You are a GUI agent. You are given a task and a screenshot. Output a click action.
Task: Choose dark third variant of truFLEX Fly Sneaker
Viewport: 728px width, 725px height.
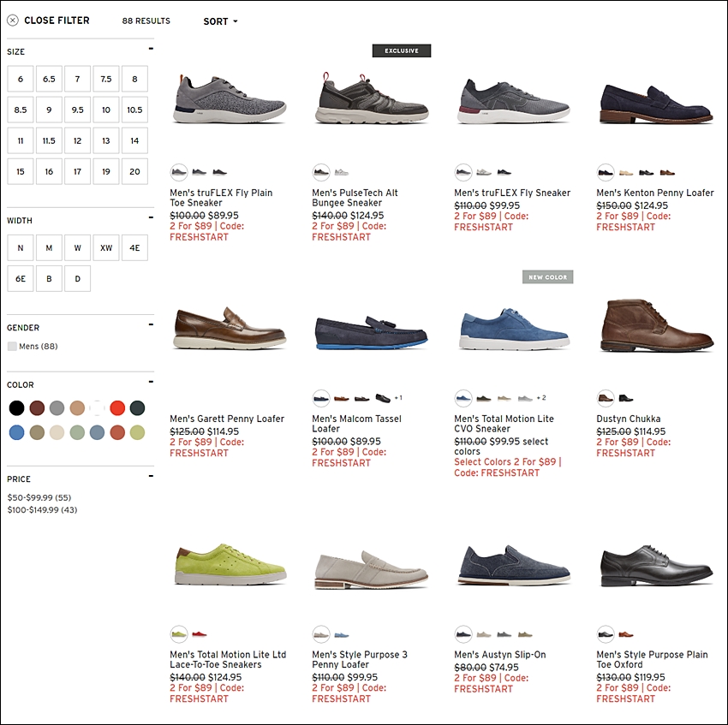pyautogui.click(x=504, y=173)
